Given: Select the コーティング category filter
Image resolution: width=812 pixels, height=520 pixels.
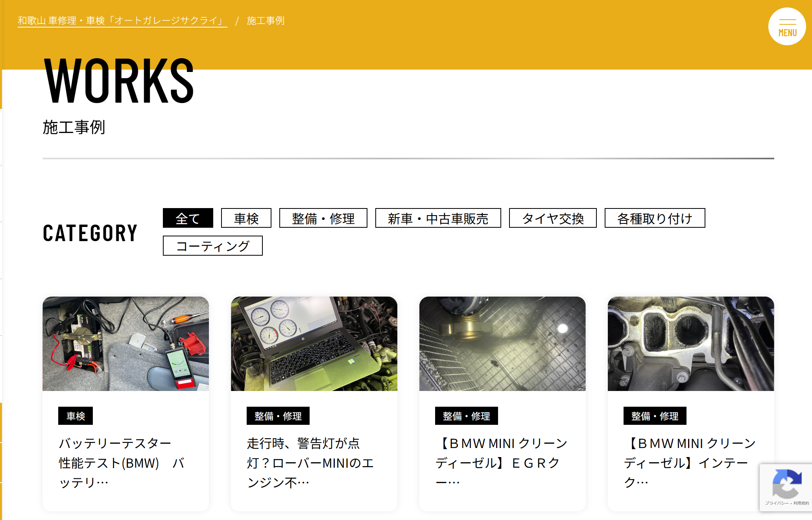Looking at the screenshot, I should pos(212,246).
